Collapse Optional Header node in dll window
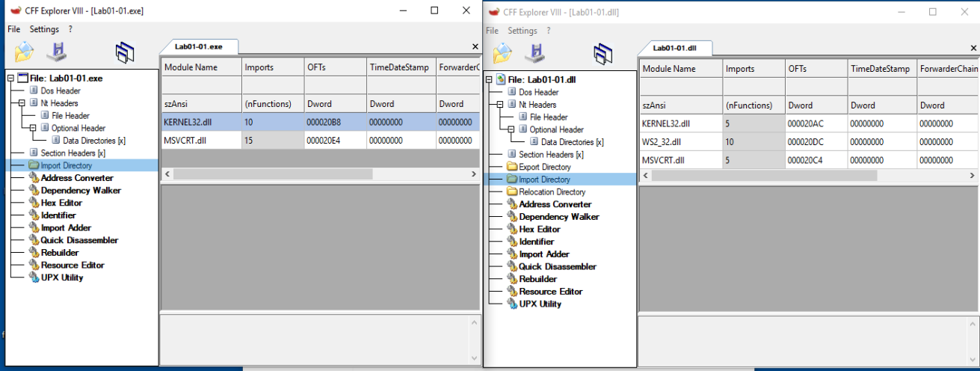 coord(511,129)
